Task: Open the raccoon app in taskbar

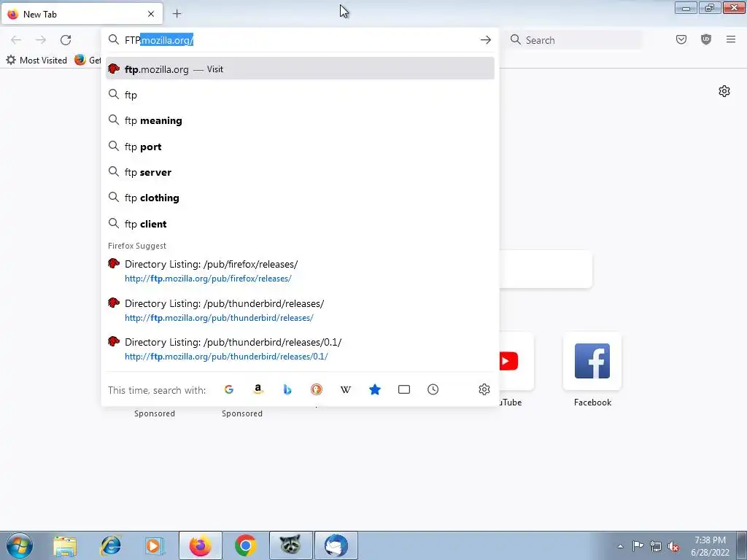Action: coord(290,545)
